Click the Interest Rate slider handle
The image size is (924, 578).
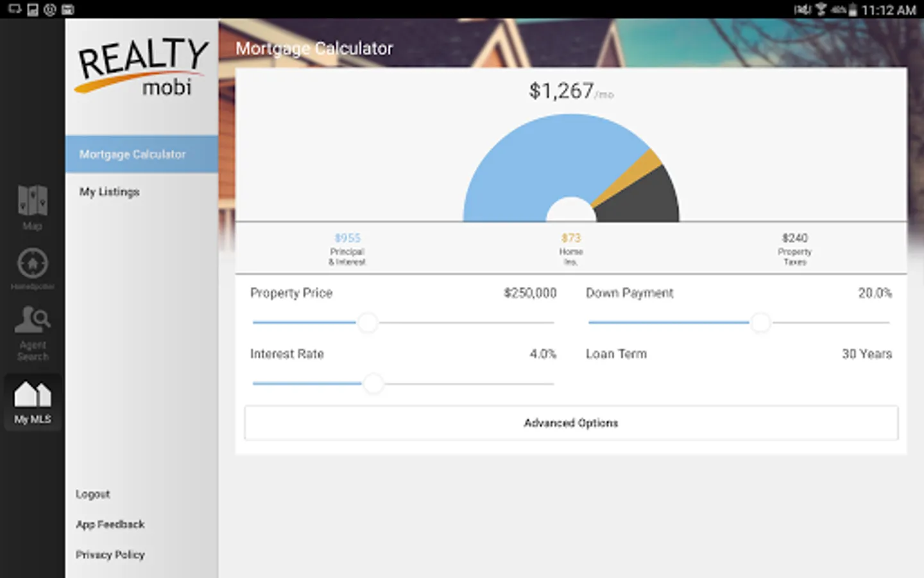click(x=373, y=383)
